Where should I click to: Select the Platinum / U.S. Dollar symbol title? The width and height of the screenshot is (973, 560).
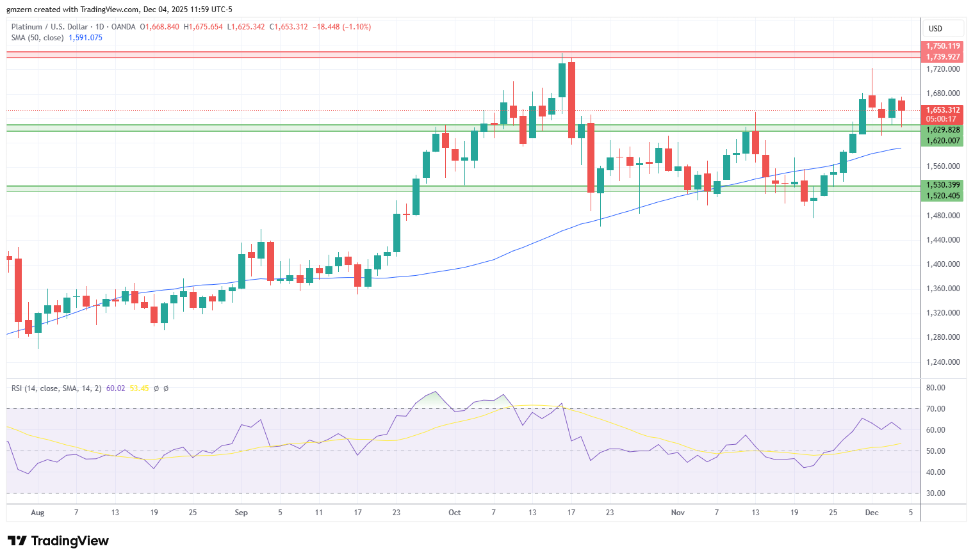49,27
